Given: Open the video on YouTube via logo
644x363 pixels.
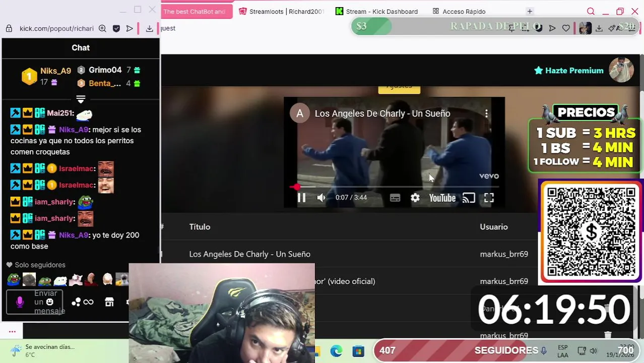Looking at the screenshot, I should pyautogui.click(x=442, y=198).
